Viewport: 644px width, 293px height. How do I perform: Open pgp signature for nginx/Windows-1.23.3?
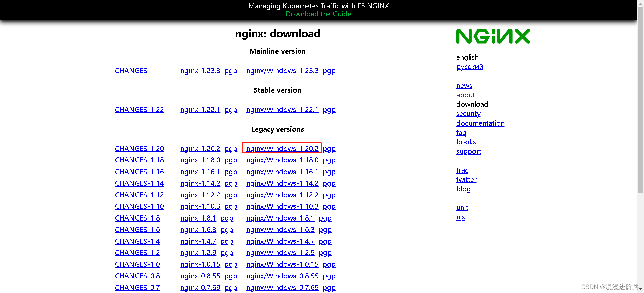[329, 71]
